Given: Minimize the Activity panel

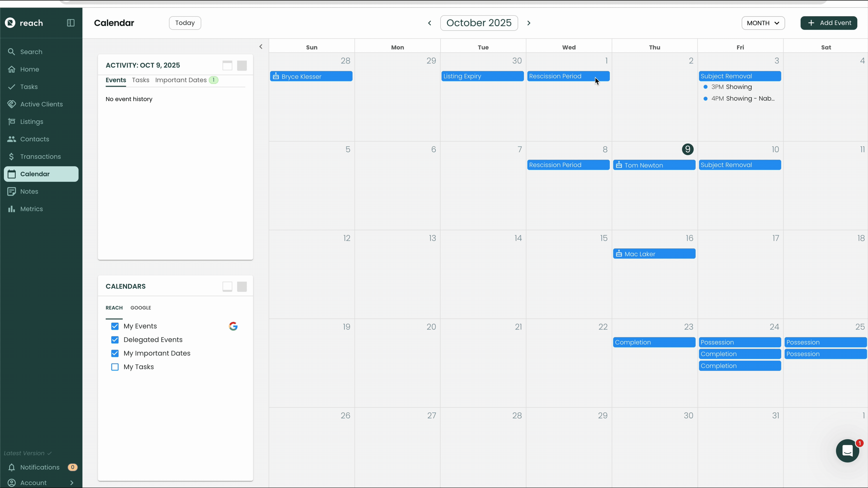Looking at the screenshot, I should pos(228,65).
